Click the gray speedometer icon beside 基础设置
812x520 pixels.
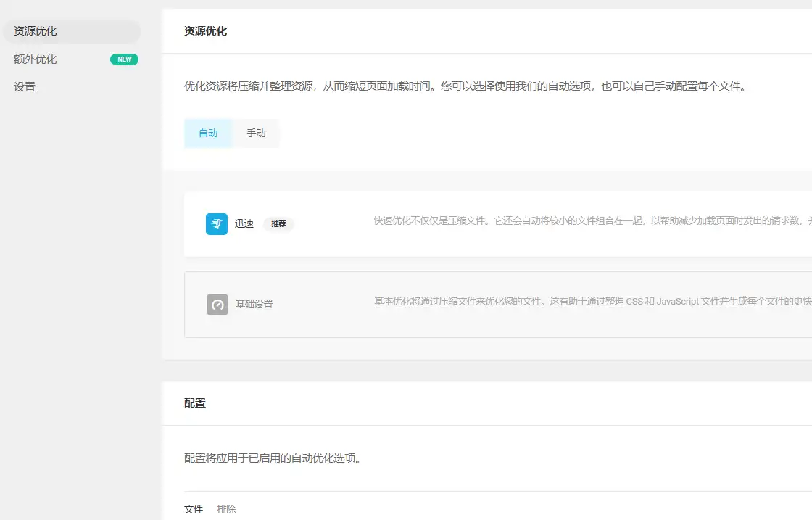point(216,305)
